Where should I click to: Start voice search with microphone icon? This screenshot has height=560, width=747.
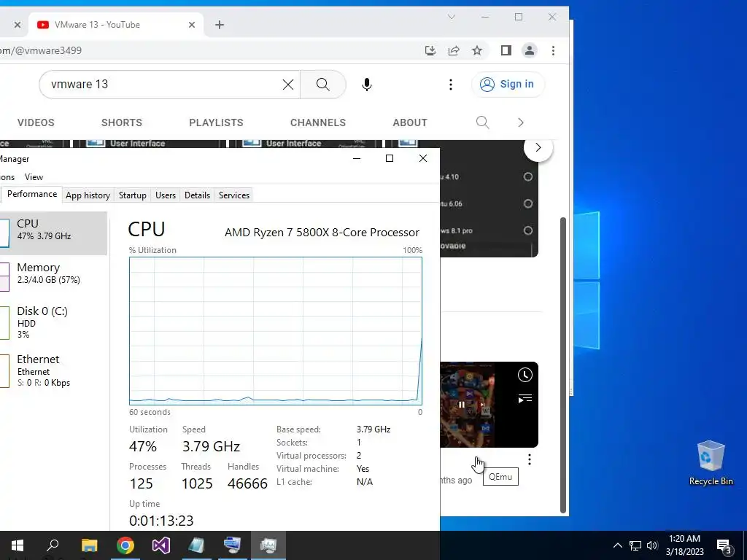[x=366, y=85]
